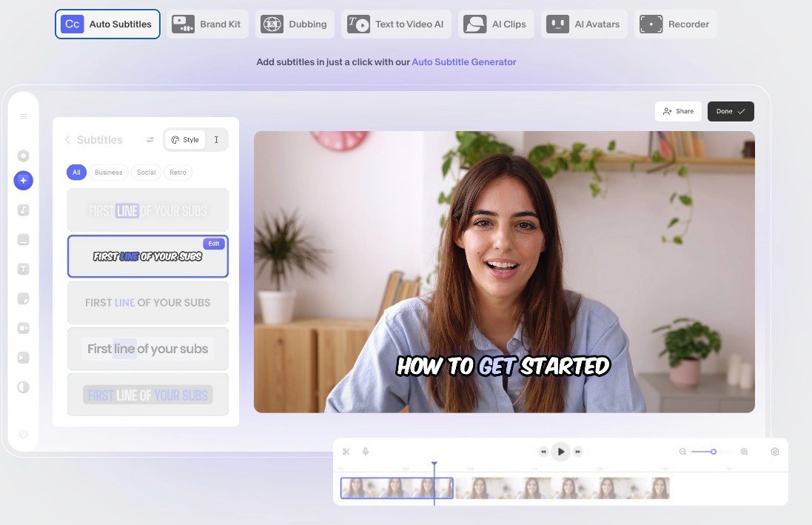Select the Split (scissors) tool on timeline
812x525 pixels.
pos(346,452)
